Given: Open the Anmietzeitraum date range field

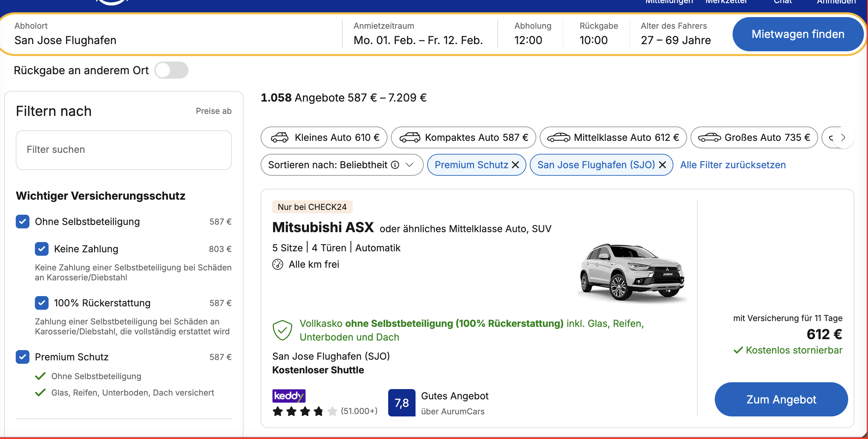Looking at the screenshot, I should click(x=418, y=34).
